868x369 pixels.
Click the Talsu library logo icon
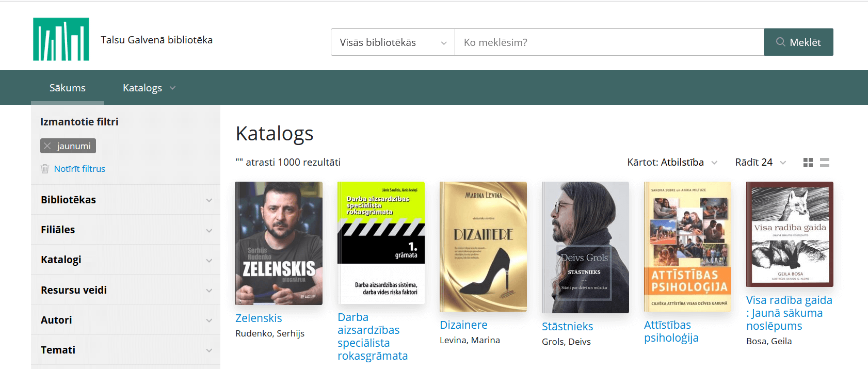tap(61, 39)
